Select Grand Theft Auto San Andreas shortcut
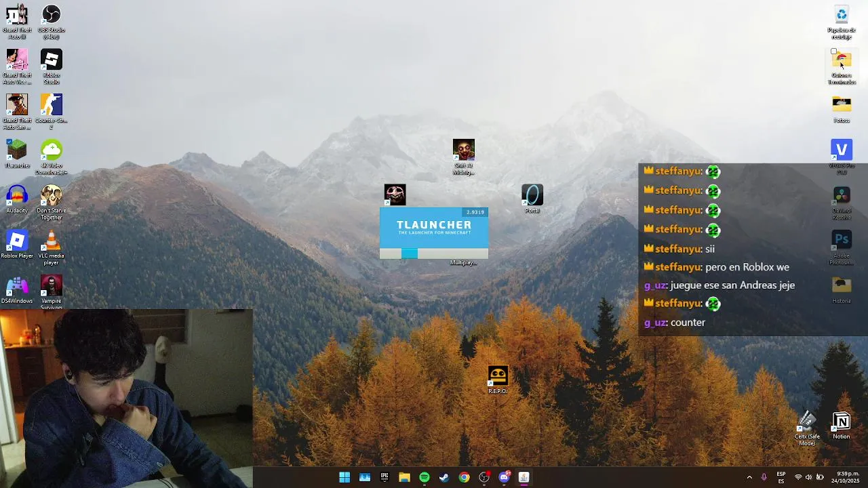The width and height of the screenshot is (868, 488). coord(17,112)
